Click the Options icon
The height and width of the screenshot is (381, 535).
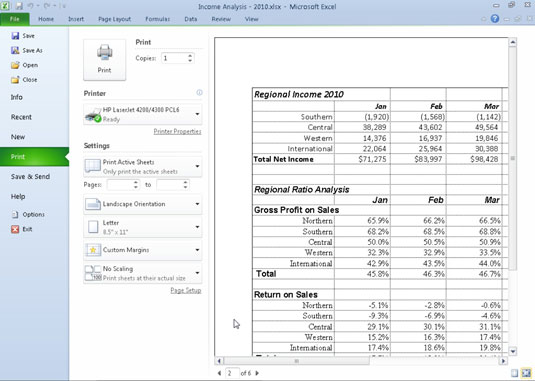(x=15, y=215)
